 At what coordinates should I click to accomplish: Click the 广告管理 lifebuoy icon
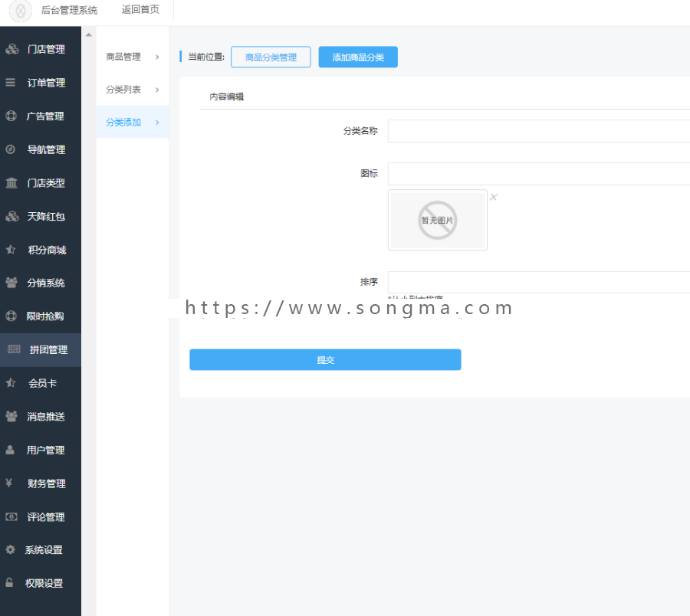[x=11, y=116]
